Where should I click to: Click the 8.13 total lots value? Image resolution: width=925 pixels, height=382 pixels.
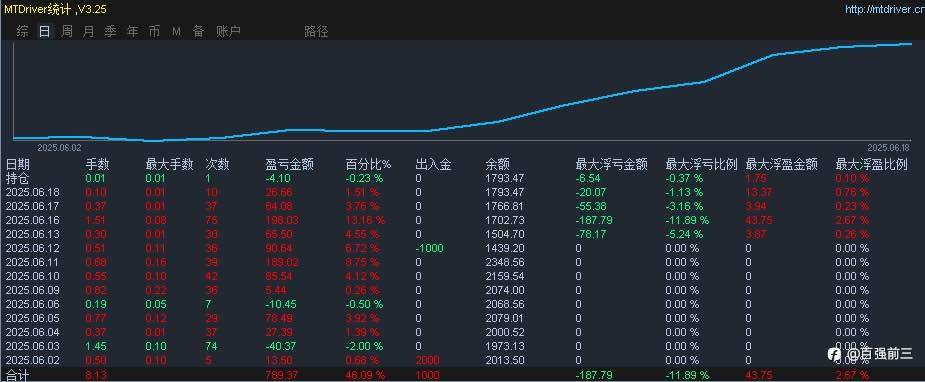[x=97, y=375]
